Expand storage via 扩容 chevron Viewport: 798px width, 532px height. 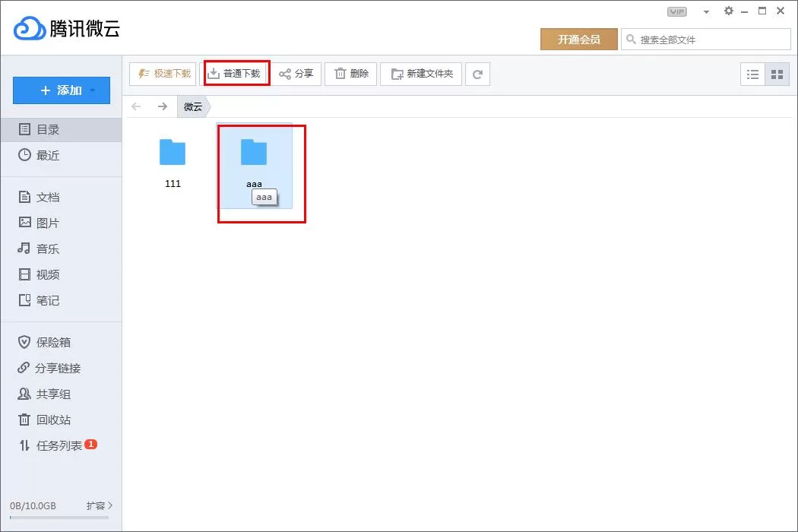click(x=100, y=505)
